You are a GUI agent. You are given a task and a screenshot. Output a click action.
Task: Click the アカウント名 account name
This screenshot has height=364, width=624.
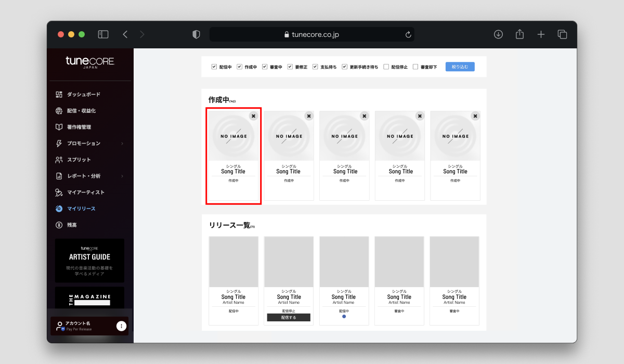tap(77, 323)
